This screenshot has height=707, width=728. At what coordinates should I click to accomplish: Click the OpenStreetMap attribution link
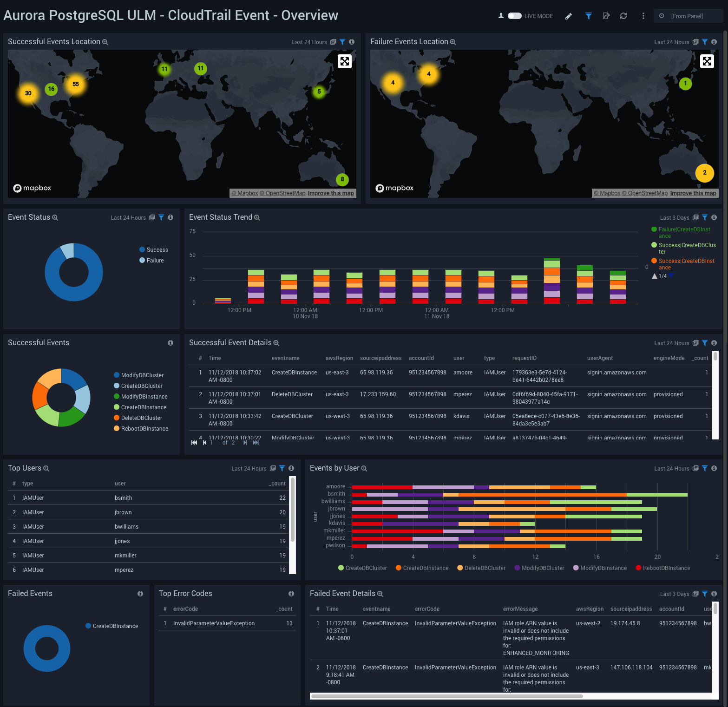(283, 193)
